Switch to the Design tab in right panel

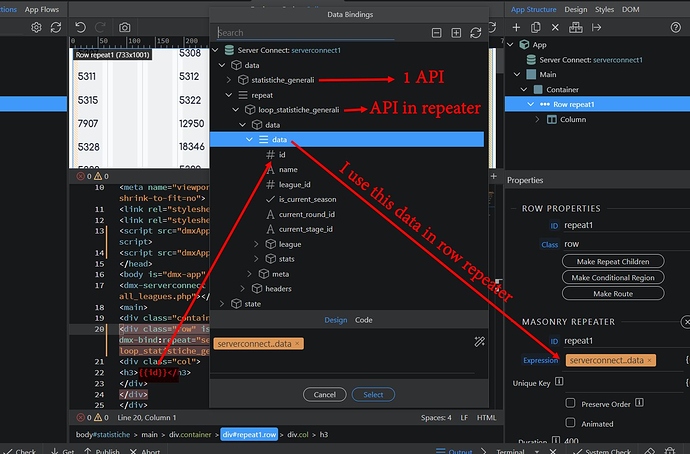tap(576, 9)
